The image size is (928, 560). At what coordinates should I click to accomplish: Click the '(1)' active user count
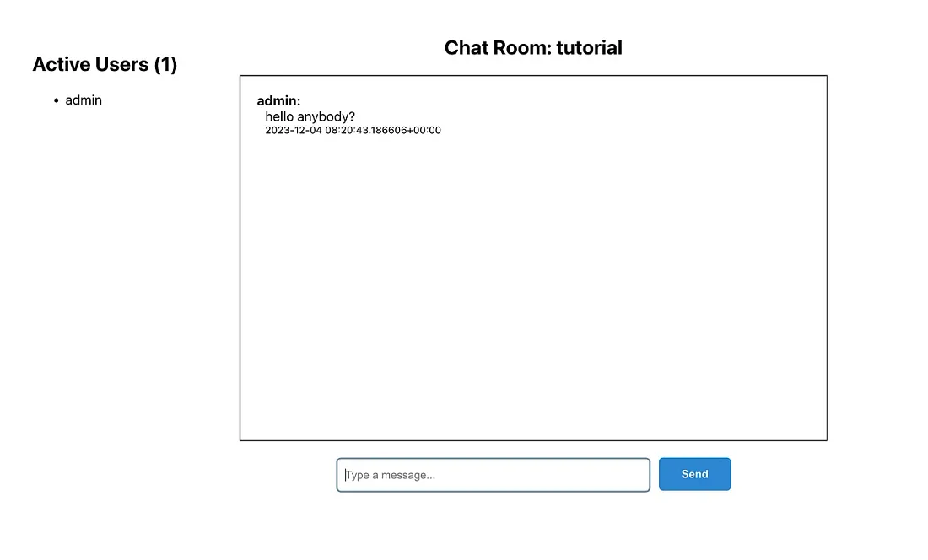pos(165,64)
